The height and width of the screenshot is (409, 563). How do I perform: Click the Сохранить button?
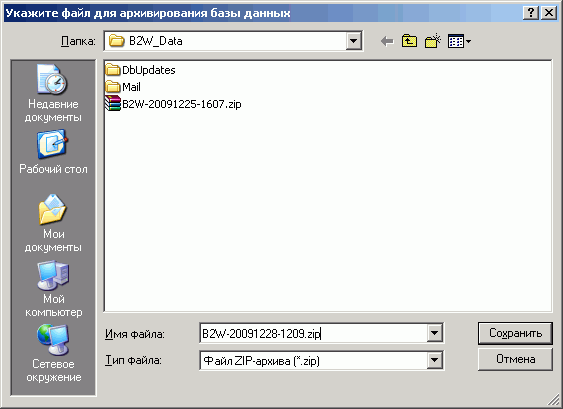point(515,333)
